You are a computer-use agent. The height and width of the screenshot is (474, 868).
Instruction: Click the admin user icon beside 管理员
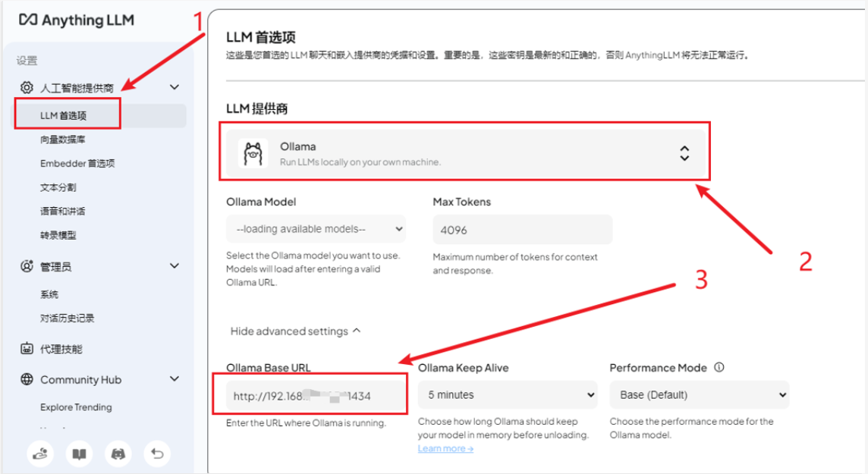pyautogui.click(x=27, y=266)
